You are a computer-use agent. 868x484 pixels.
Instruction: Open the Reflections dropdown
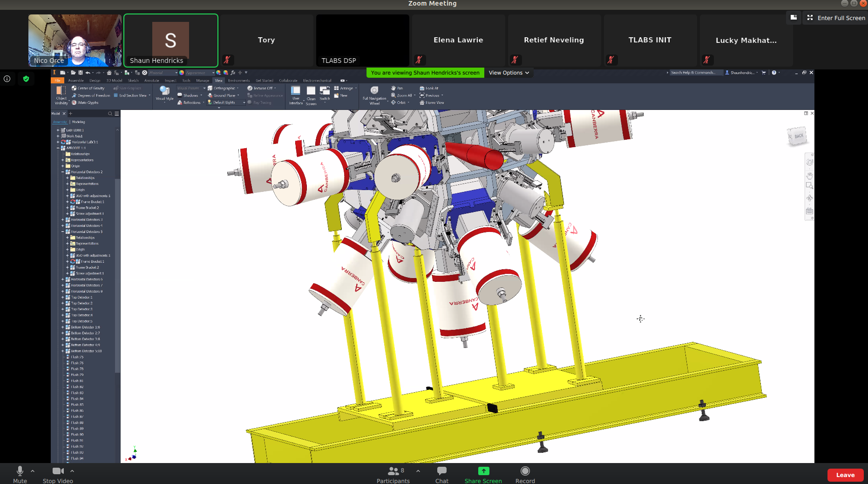[190, 102]
